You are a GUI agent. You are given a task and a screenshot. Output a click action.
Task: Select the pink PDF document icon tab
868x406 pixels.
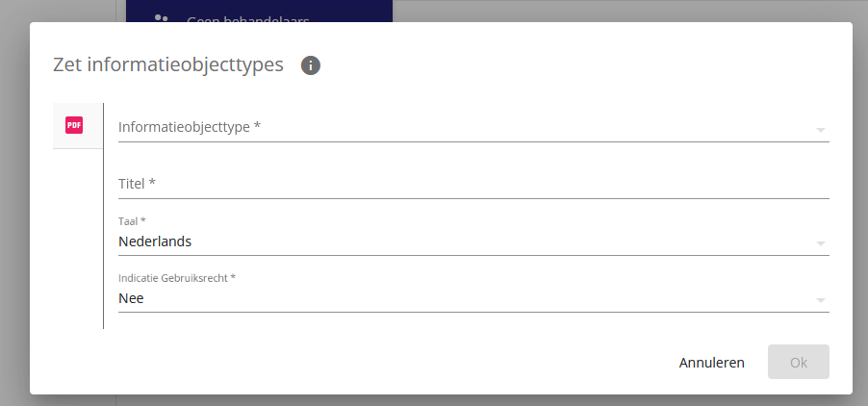coord(74,126)
